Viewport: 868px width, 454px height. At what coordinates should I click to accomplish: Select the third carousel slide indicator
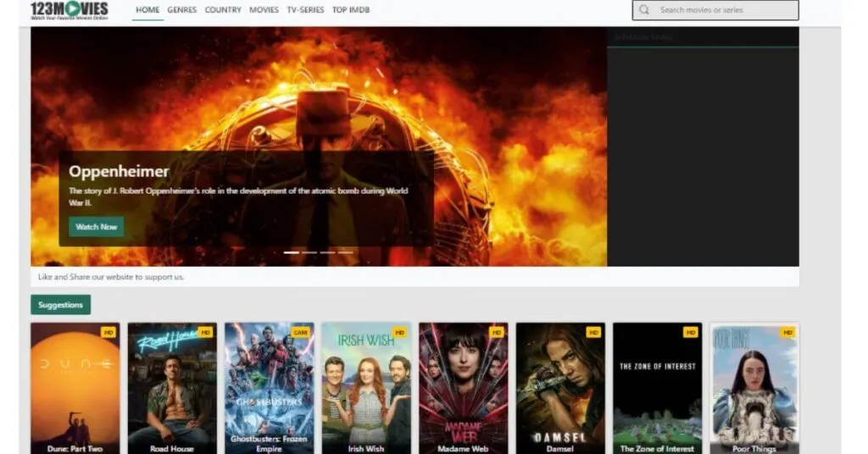point(327,252)
